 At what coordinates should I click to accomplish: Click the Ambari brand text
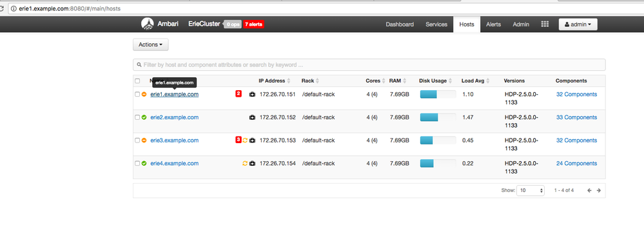point(168,24)
